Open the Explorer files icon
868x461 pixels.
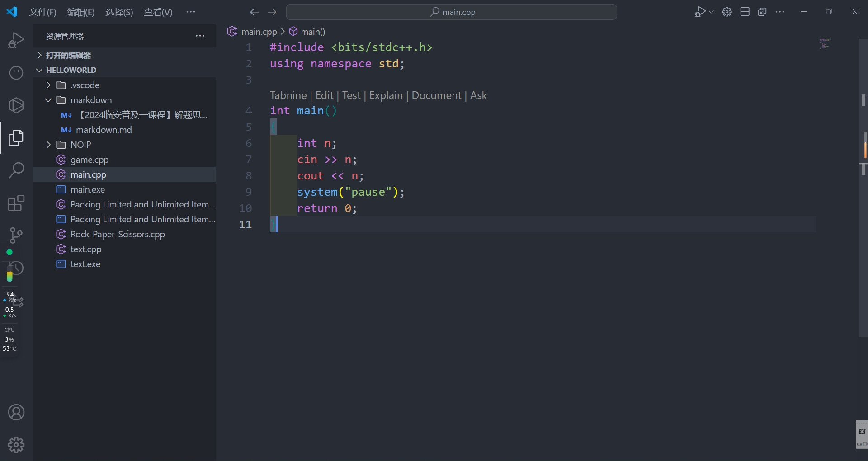click(x=16, y=138)
